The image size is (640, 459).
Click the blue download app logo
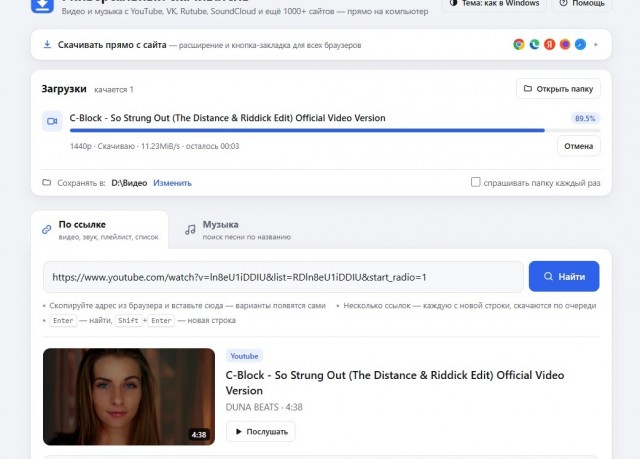coord(42,6)
